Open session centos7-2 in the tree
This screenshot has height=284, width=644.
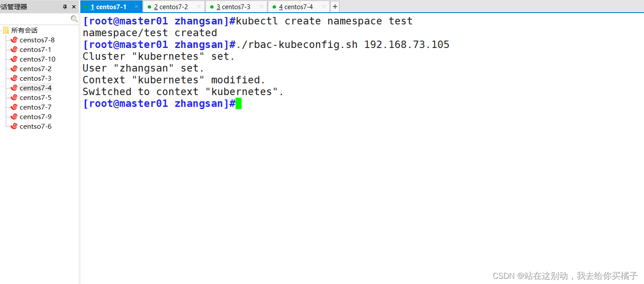point(35,69)
